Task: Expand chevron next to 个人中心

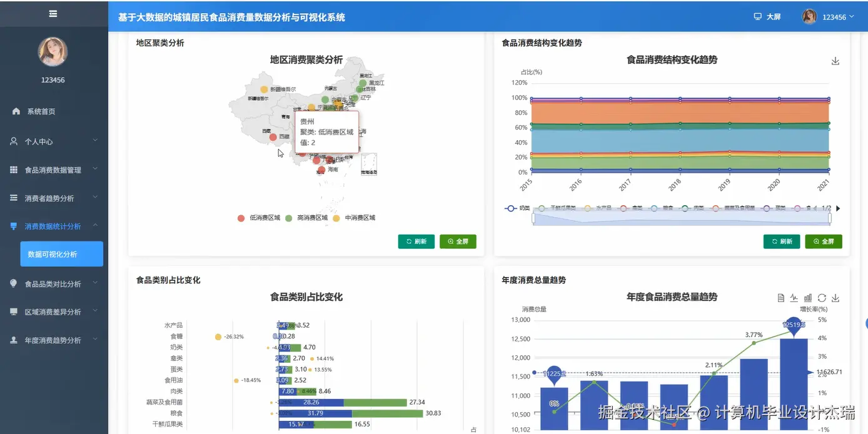Action: tap(95, 141)
